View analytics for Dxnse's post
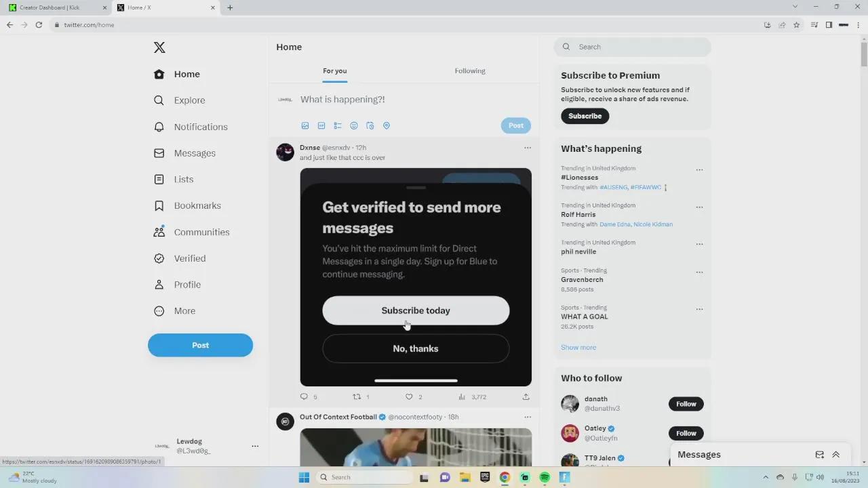 [462, 396]
